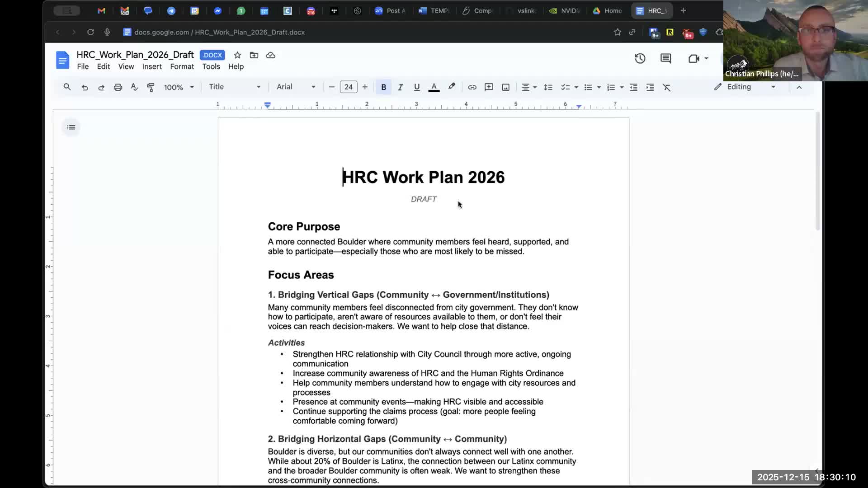
Task: Click the Insert image icon
Action: 505,87
